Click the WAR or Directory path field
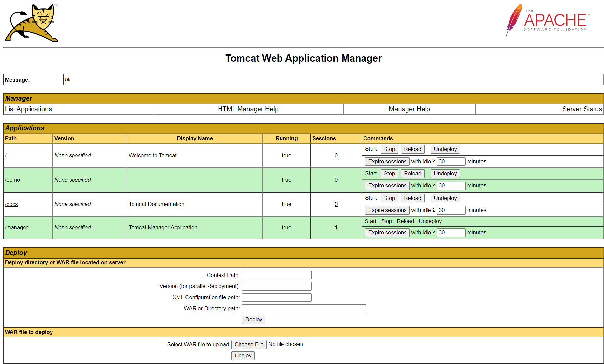Image resolution: width=604 pixels, height=364 pixels. click(x=304, y=308)
